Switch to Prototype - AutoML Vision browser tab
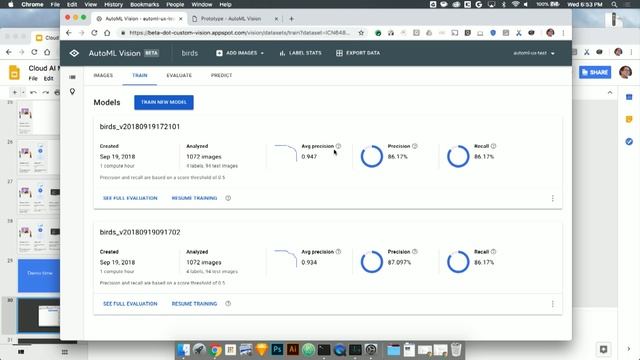The width and height of the screenshot is (640, 360). [231, 19]
